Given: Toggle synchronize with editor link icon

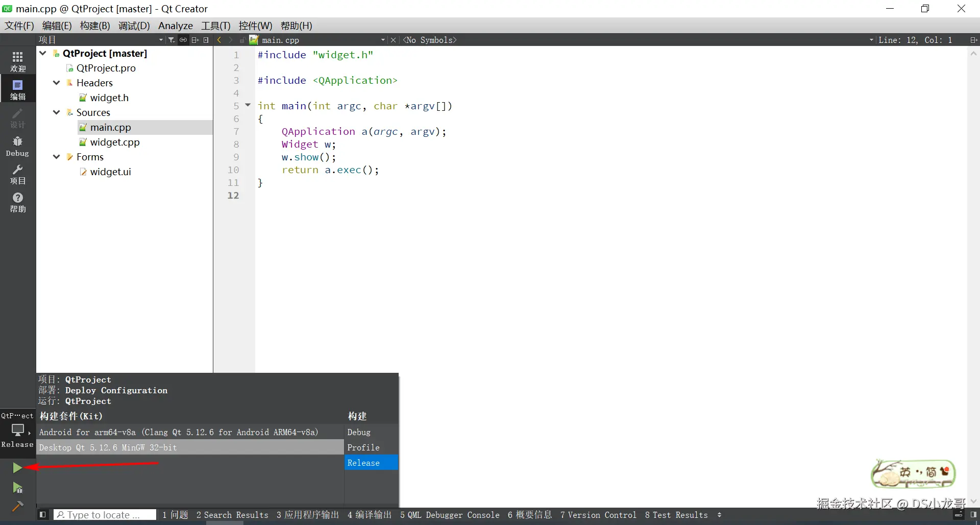Looking at the screenshot, I should pos(183,40).
